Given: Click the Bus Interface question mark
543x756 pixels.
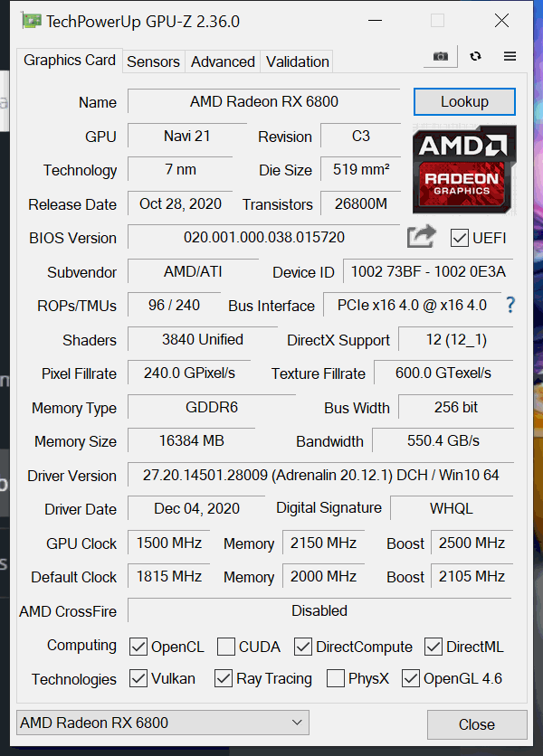Looking at the screenshot, I should 510,305.
